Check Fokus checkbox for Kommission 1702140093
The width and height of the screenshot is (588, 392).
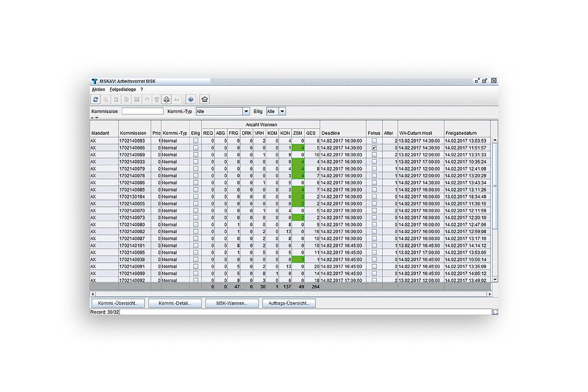pyautogui.click(x=374, y=141)
